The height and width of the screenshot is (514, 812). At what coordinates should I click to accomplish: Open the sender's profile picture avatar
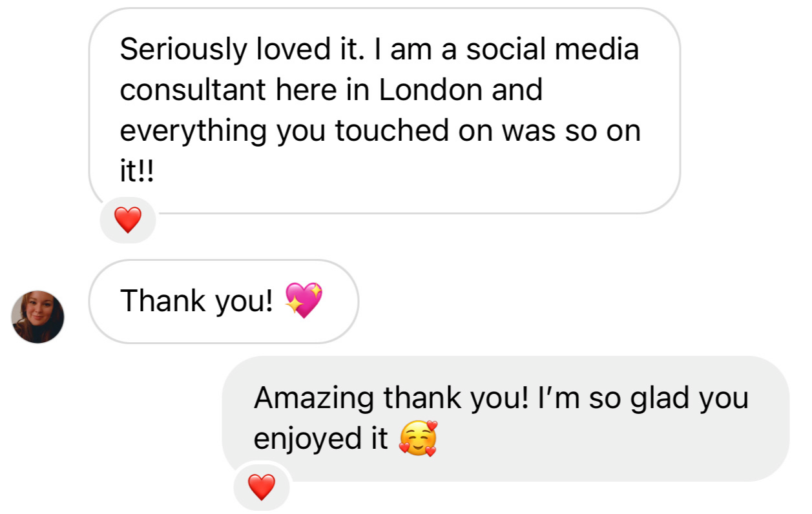pyautogui.click(x=38, y=316)
